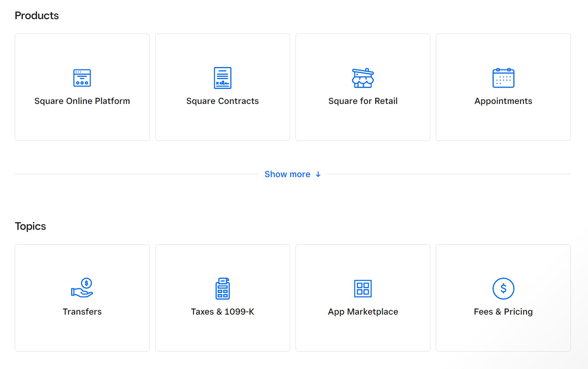Select the Square for Retail label
This screenshot has width=588, height=369.
(x=363, y=101)
